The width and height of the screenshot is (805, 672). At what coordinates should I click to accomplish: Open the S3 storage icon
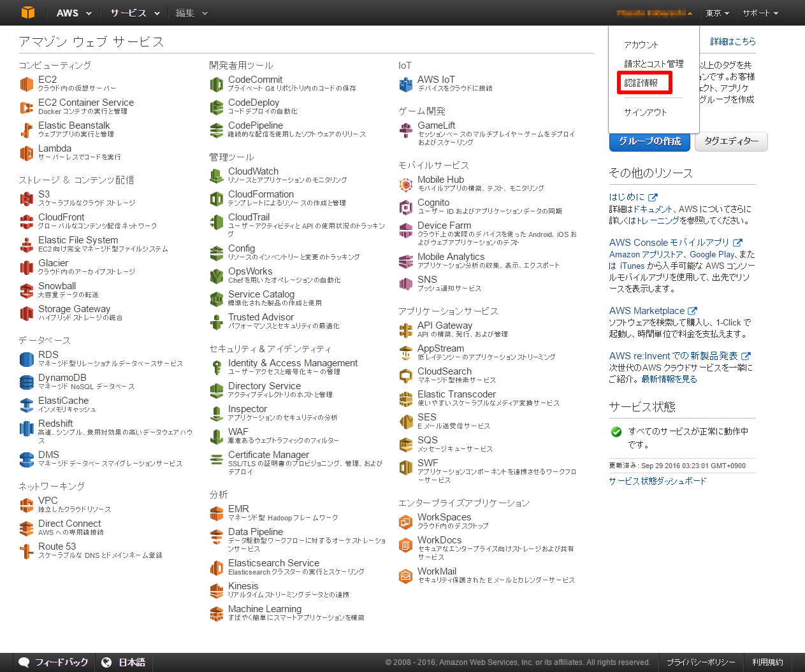(x=26, y=199)
